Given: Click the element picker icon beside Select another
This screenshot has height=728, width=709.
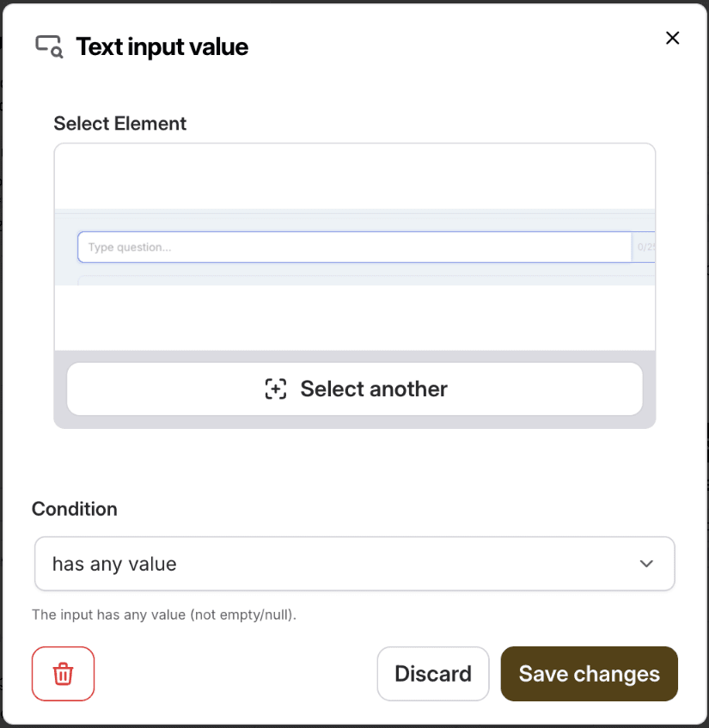Looking at the screenshot, I should 275,388.
